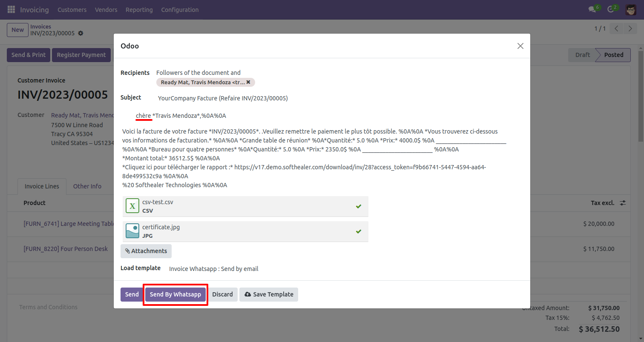Image resolution: width=644 pixels, height=342 pixels.
Task: Open the Configuration menu
Action: tap(180, 9)
